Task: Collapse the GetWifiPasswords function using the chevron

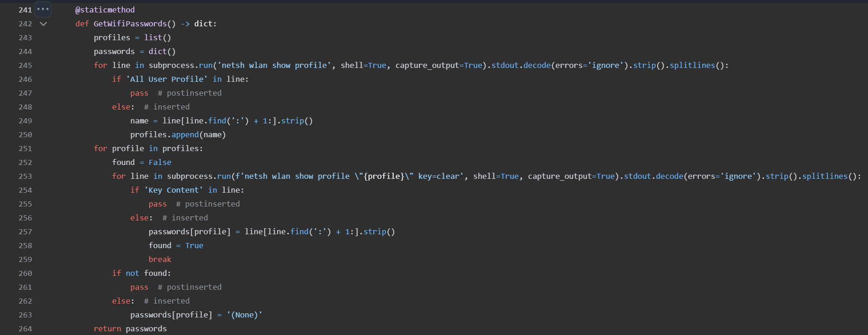Action: click(x=43, y=24)
